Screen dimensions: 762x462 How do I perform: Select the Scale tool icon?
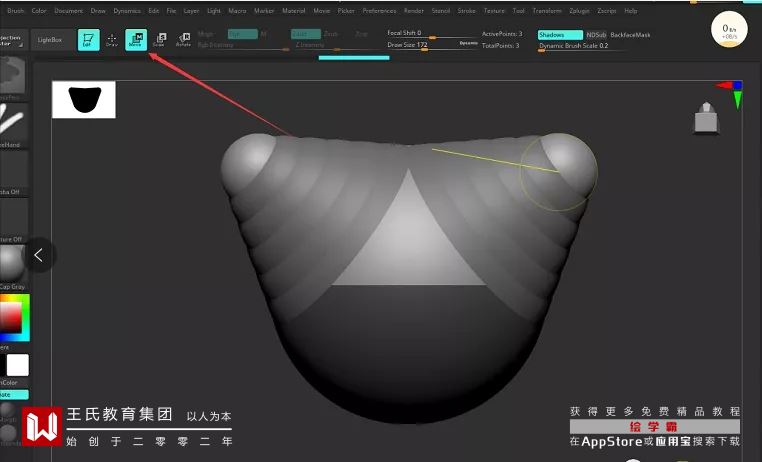(159, 40)
